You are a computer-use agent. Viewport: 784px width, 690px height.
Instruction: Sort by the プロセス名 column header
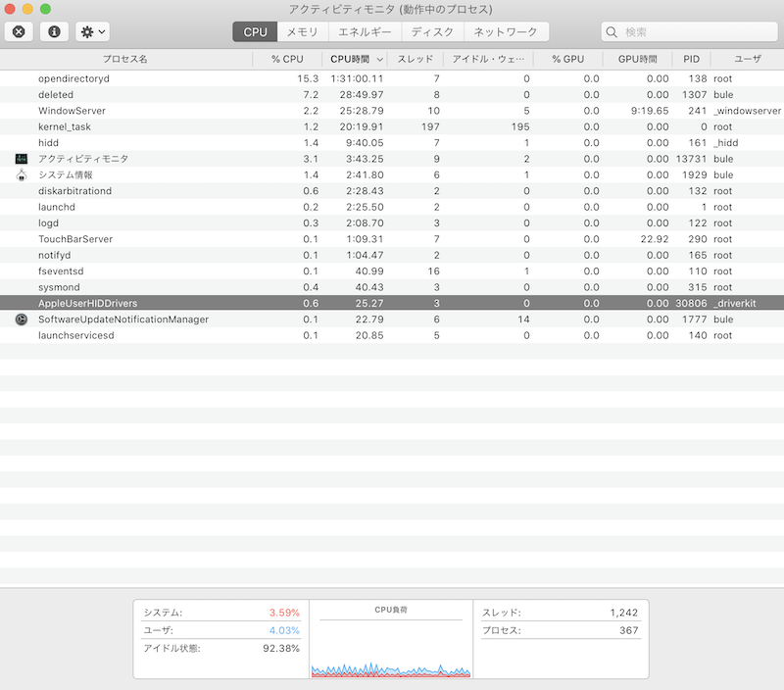click(124, 59)
